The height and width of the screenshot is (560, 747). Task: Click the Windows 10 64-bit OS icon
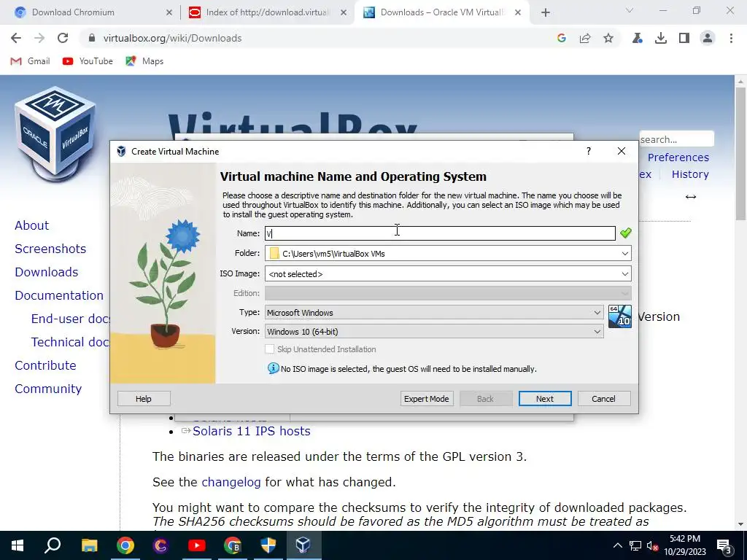pos(620,316)
